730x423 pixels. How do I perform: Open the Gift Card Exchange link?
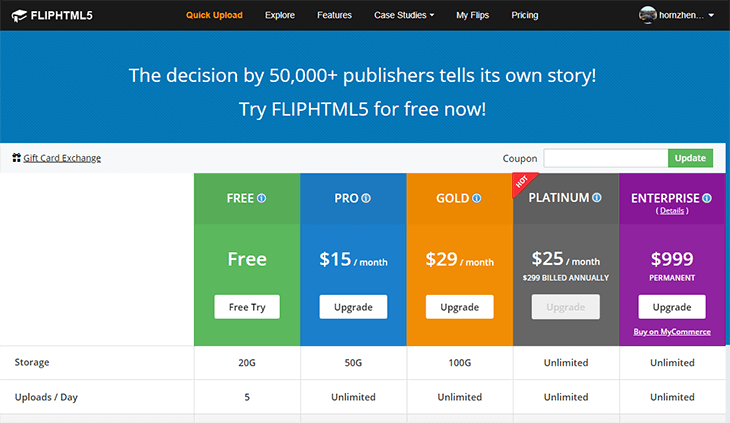(62, 158)
